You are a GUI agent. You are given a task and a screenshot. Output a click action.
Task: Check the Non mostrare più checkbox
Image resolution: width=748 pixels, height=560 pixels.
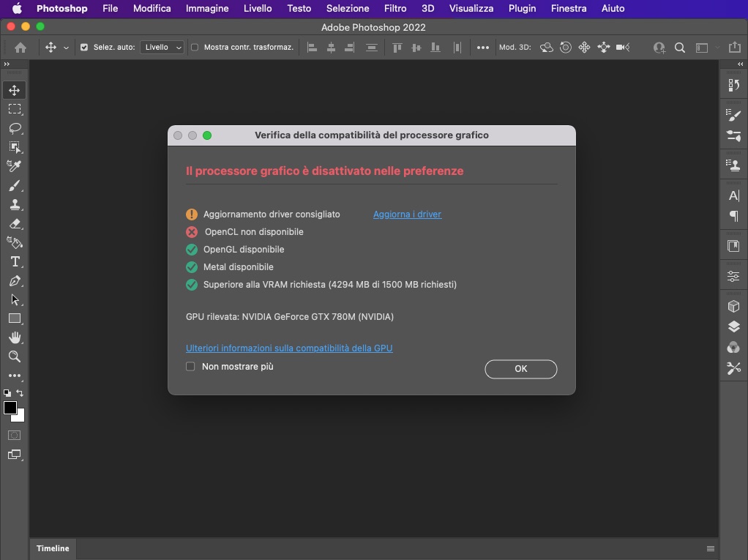click(190, 366)
